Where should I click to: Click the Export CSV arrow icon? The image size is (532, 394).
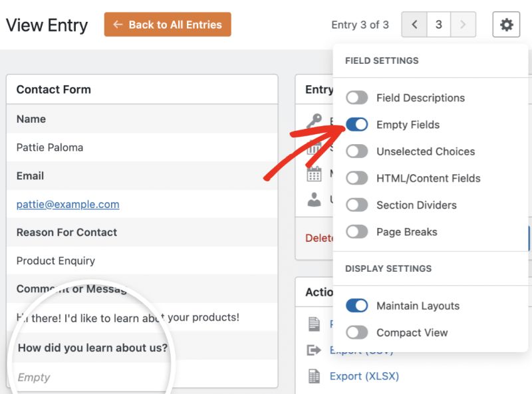click(313, 350)
